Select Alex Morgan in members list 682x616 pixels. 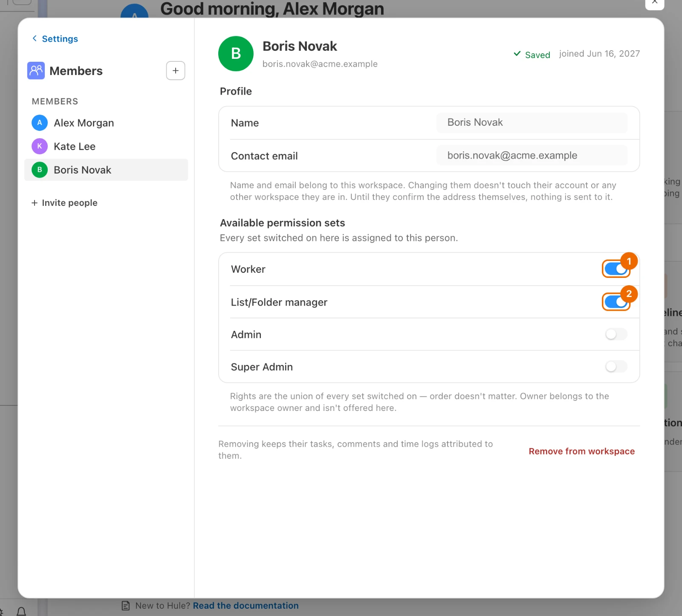(x=106, y=123)
